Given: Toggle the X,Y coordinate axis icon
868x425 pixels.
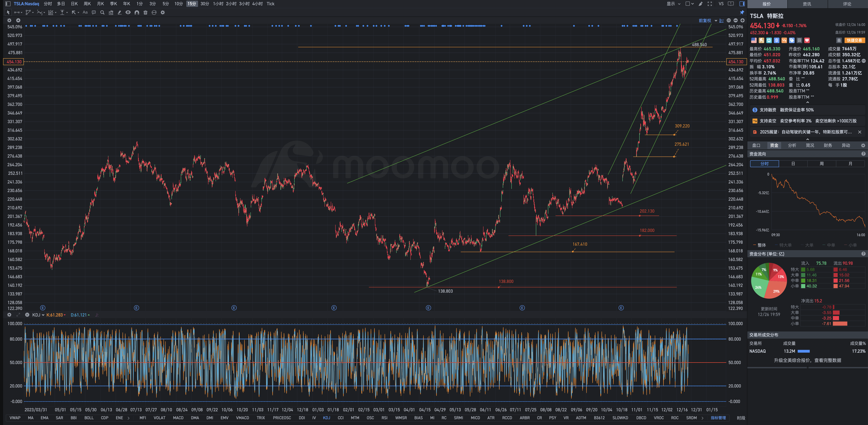Looking at the screenshot, I should pos(721,21).
